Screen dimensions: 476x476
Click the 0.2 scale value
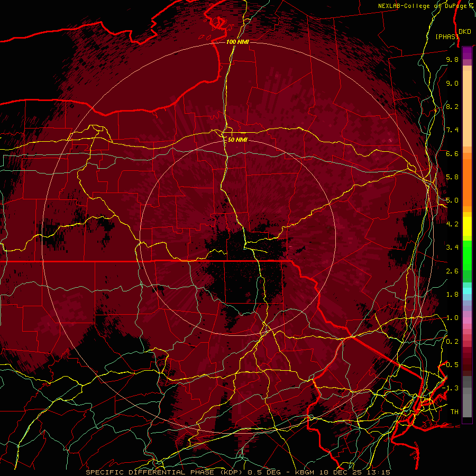(452, 342)
